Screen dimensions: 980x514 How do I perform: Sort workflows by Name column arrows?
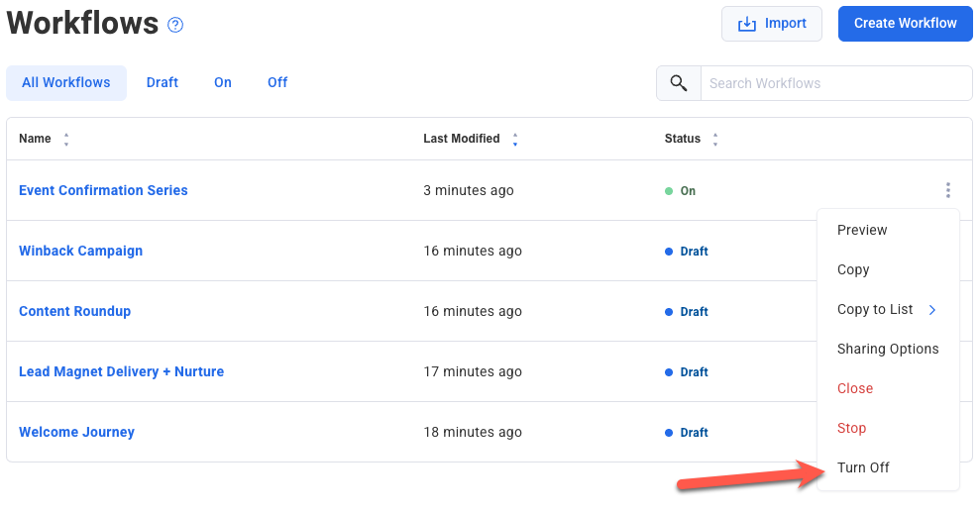coord(66,140)
